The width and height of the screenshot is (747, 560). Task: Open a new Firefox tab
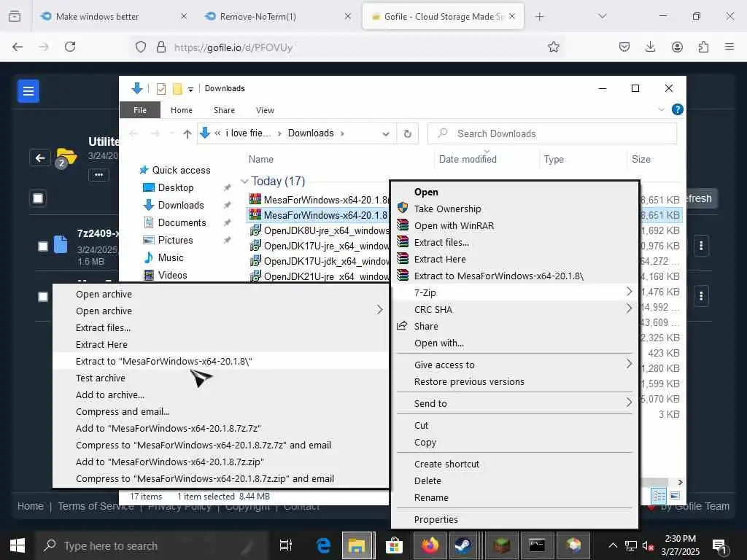coord(539,16)
